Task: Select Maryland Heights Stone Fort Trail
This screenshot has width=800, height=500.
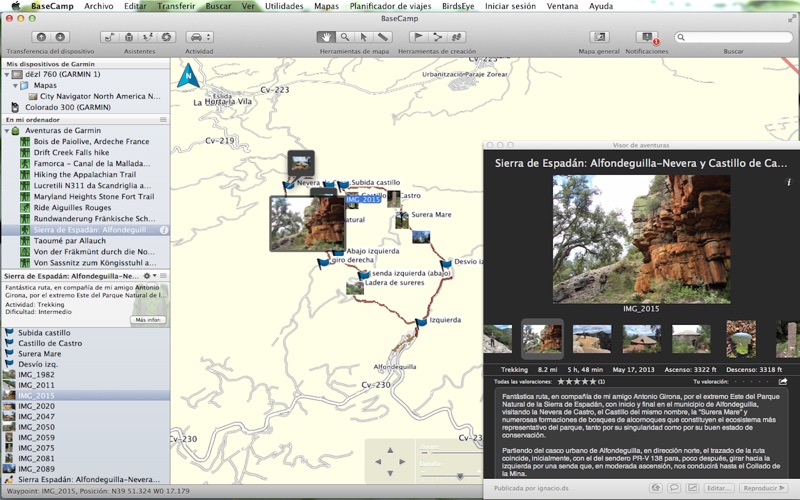Action: click(x=94, y=197)
